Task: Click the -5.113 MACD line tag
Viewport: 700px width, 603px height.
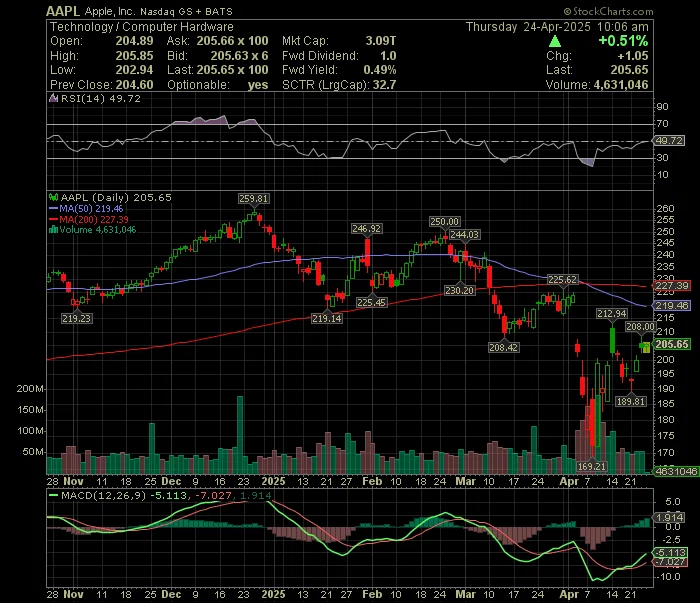Action: click(x=669, y=553)
